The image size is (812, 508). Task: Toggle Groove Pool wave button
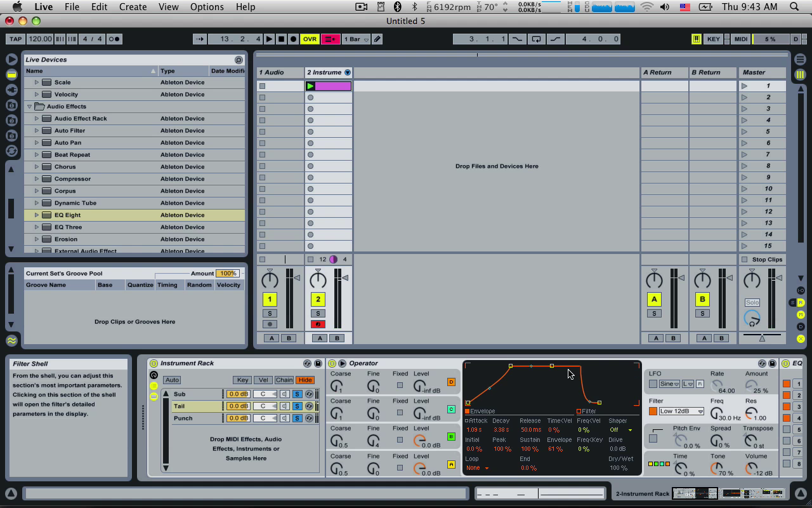click(x=11, y=340)
